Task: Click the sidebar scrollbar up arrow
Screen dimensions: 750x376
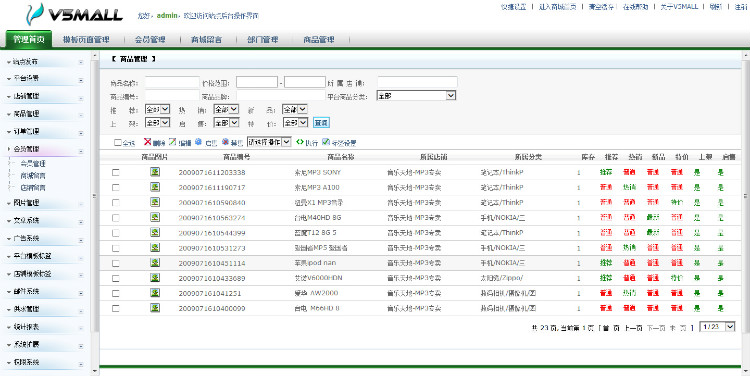Action: pos(94,56)
